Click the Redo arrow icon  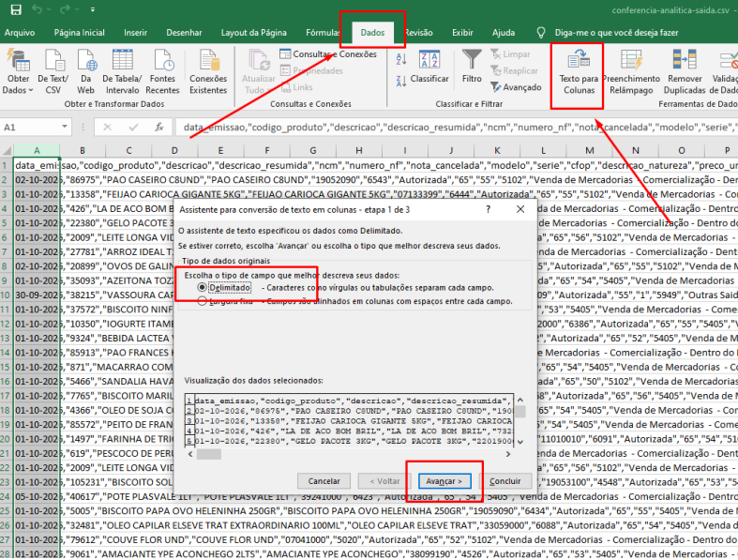[x=65, y=9]
